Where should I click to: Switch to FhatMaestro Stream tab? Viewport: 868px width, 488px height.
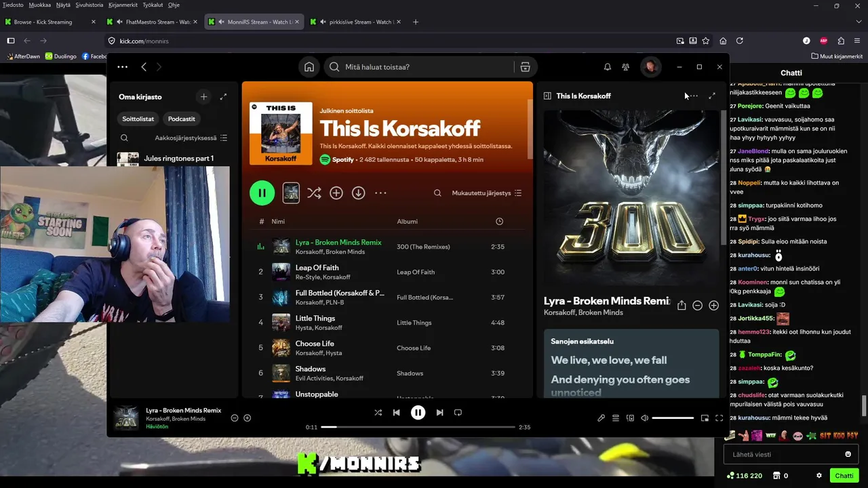(153, 22)
